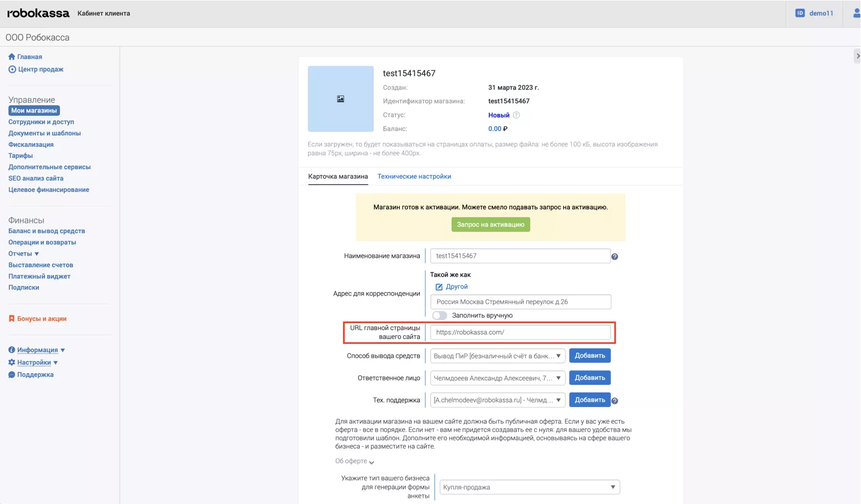Open the Ответственное лицо dropdown

[x=498, y=378]
